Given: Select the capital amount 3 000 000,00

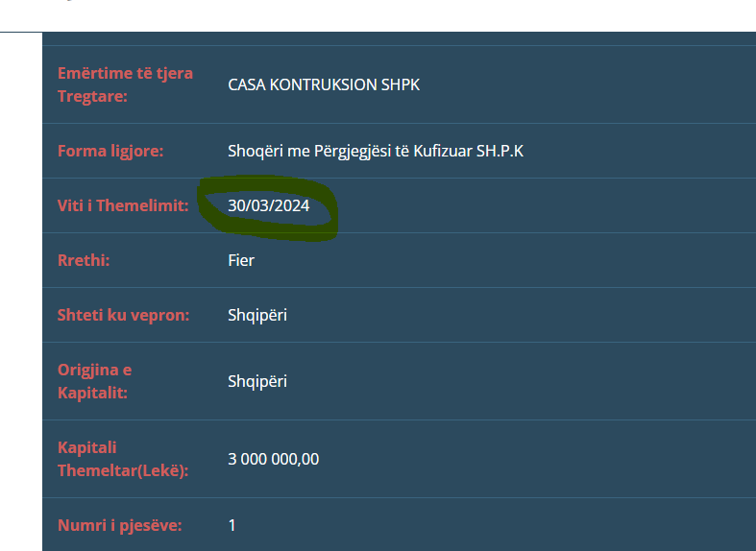Looking at the screenshot, I should [x=273, y=459].
